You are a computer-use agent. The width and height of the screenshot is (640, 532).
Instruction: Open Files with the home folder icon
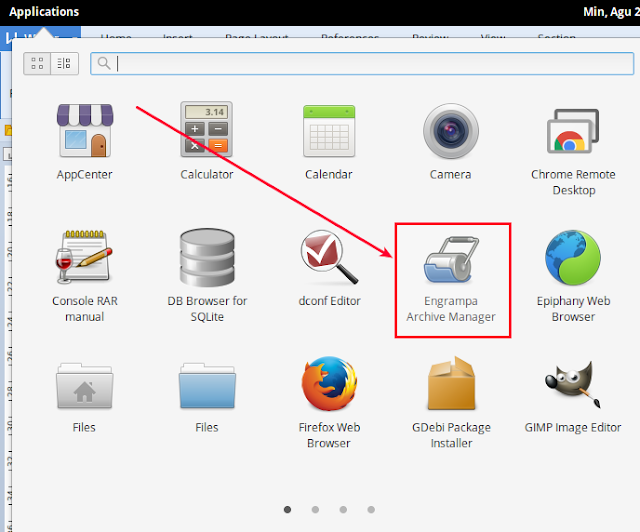point(84,396)
